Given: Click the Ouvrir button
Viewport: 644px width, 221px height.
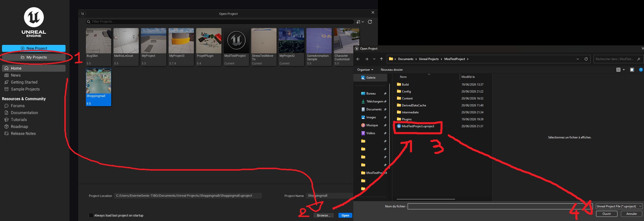Looking at the screenshot, I should (607, 214).
